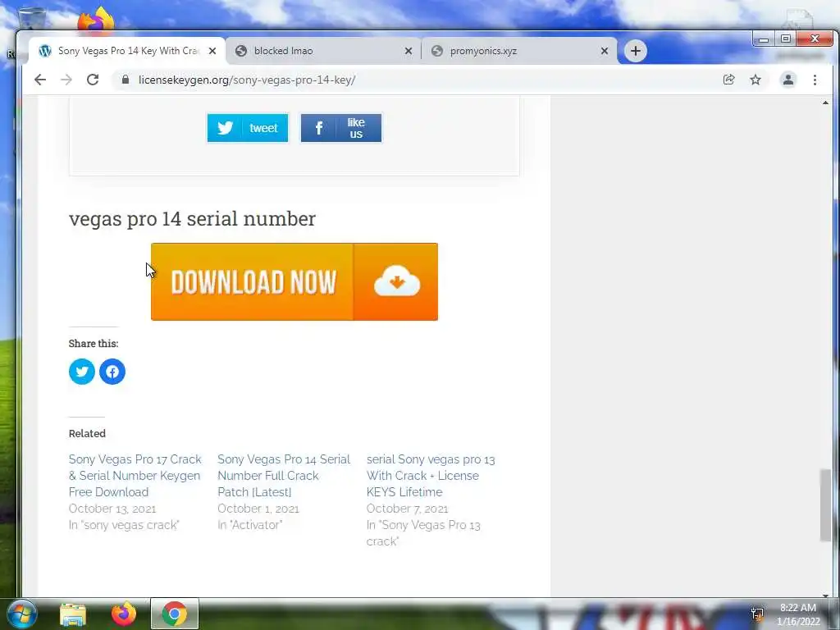Click the Share this: label
This screenshot has width=840, height=630.
point(94,344)
